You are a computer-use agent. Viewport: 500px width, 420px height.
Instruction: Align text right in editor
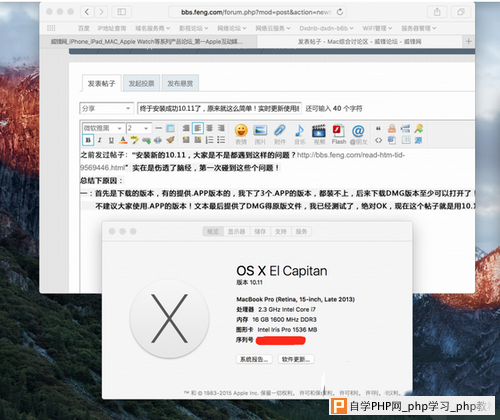click(x=221, y=128)
